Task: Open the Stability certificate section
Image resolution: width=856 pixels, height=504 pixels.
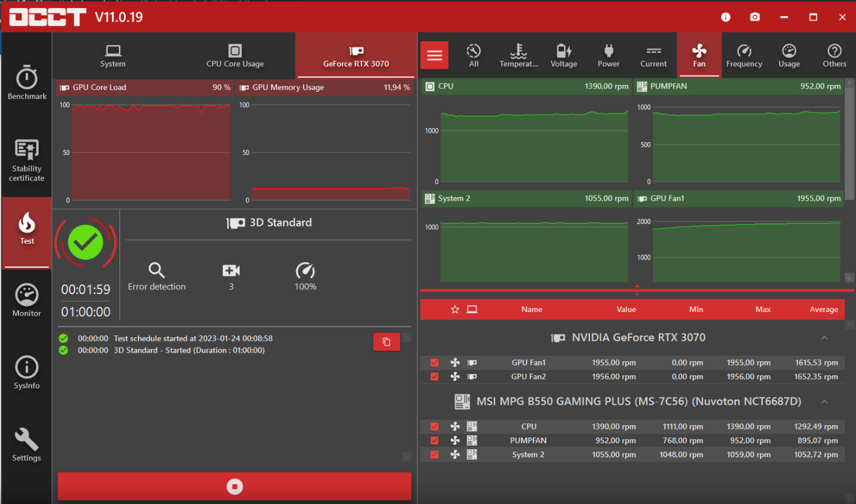Action: pyautogui.click(x=26, y=160)
